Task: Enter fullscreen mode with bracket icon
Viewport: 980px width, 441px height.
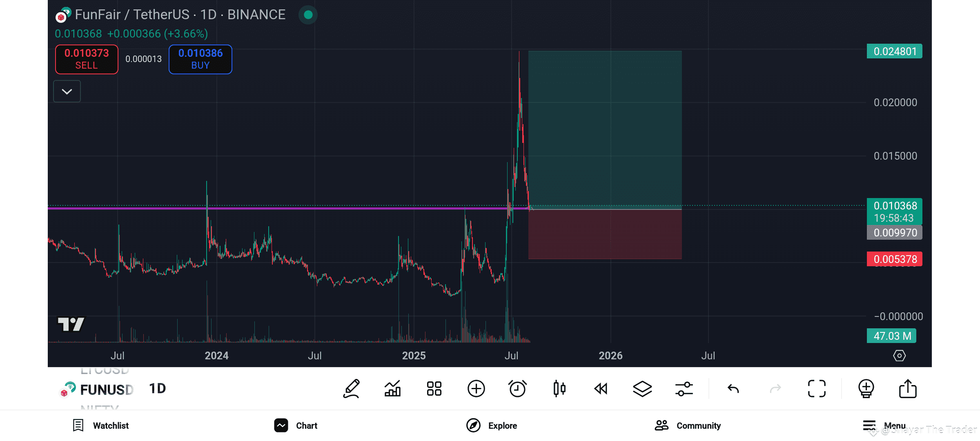Action: (817, 388)
